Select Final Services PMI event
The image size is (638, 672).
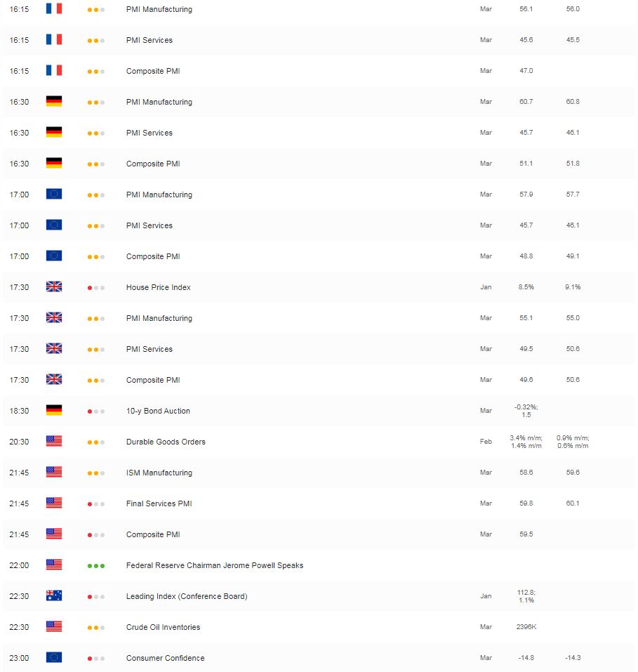[159, 503]
